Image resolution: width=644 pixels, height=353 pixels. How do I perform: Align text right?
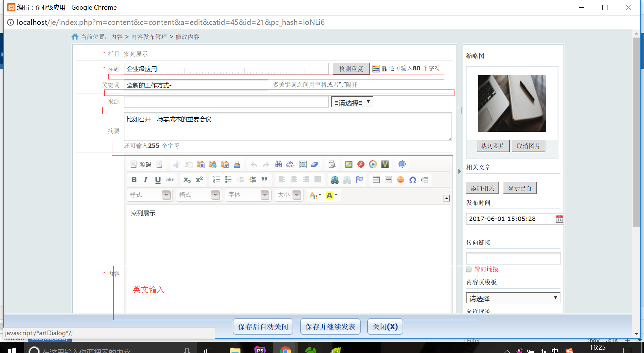306,180
